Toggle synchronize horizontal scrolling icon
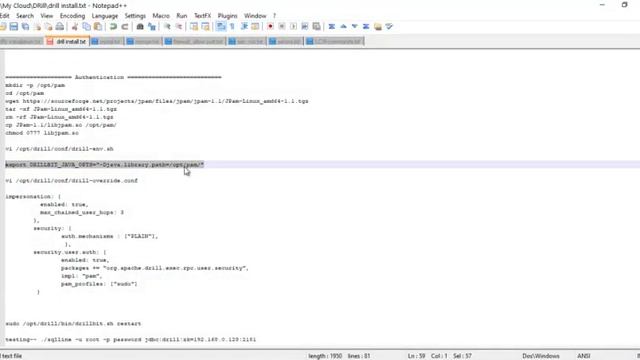This screenshot has width=640, height=360. tap(205, 27)
